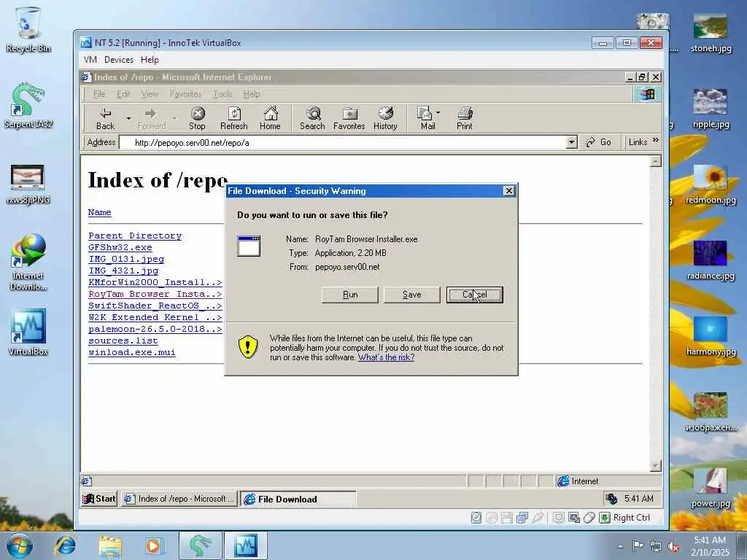Switch to File Download taskbar button
747x560 pixels.
pos(298,499)
